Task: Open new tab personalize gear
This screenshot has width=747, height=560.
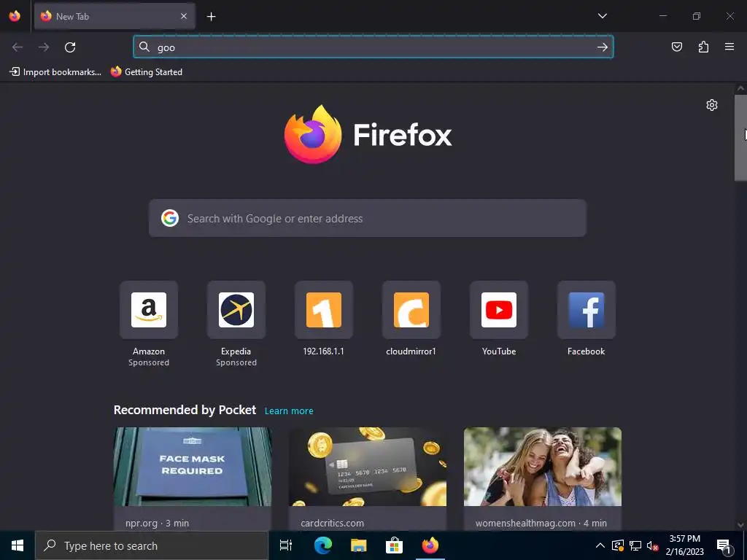Action: tap(712, 105)
